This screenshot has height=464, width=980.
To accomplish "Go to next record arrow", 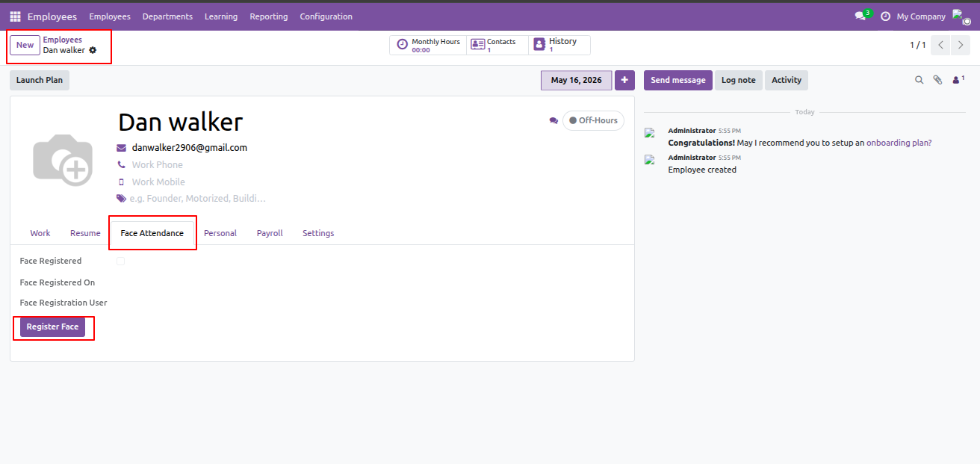I will (961, 45).
